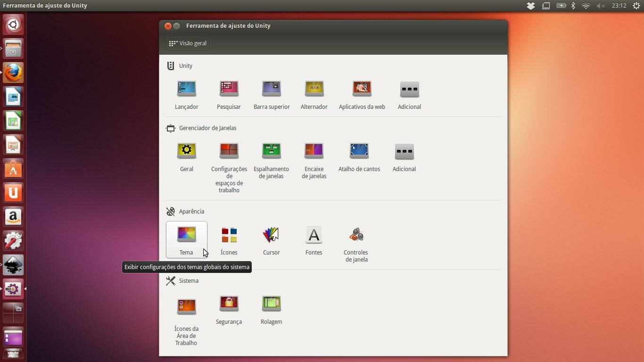Open the Rolagem settings icon

[x=272, y=304]
